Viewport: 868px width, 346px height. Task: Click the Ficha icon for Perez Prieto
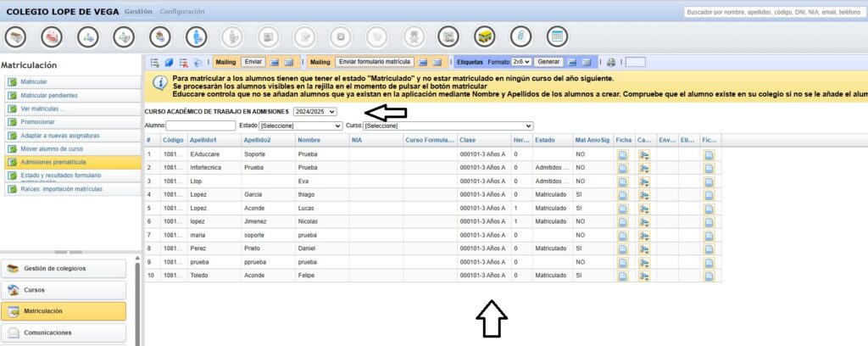pyautogui.click(x=623, y=248)
